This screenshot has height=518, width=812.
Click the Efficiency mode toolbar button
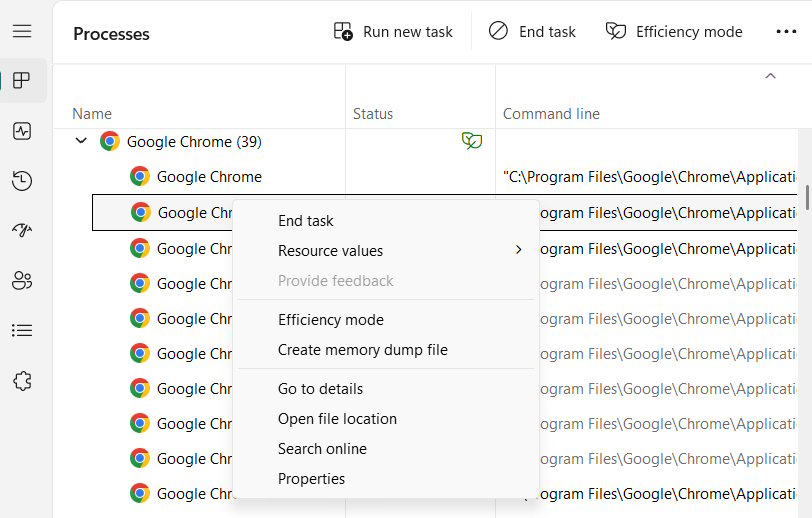click(x=674, y=32)
